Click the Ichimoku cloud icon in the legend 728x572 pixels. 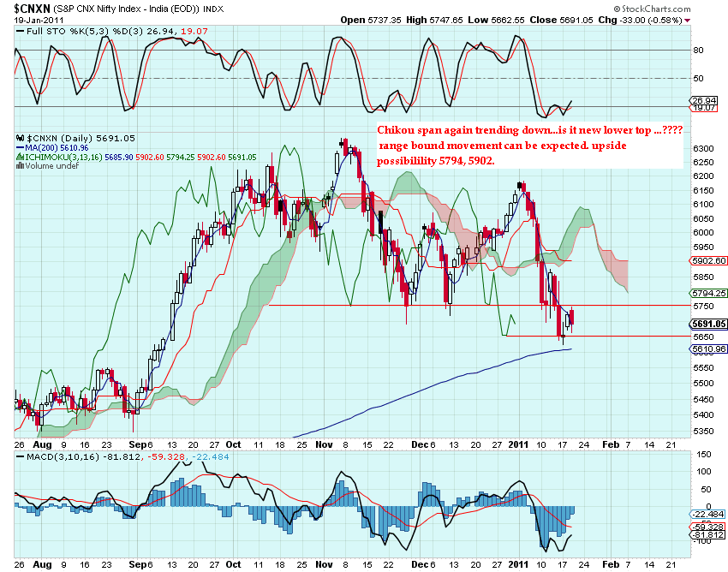20,157
